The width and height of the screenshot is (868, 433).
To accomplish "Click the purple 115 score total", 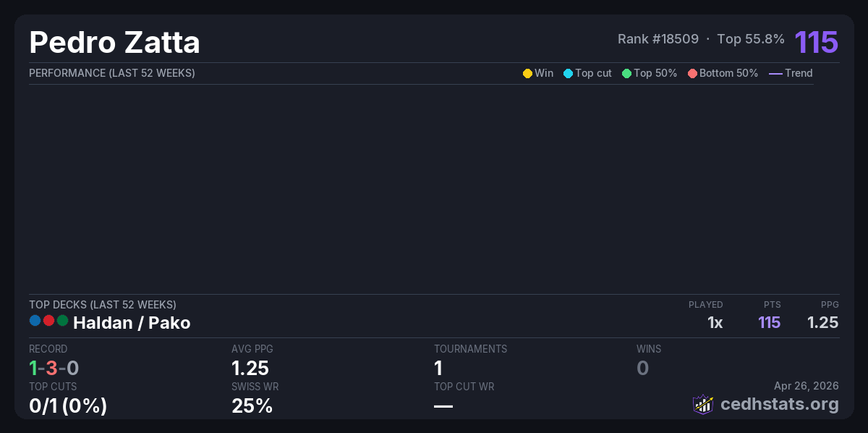I will [816, 42].
